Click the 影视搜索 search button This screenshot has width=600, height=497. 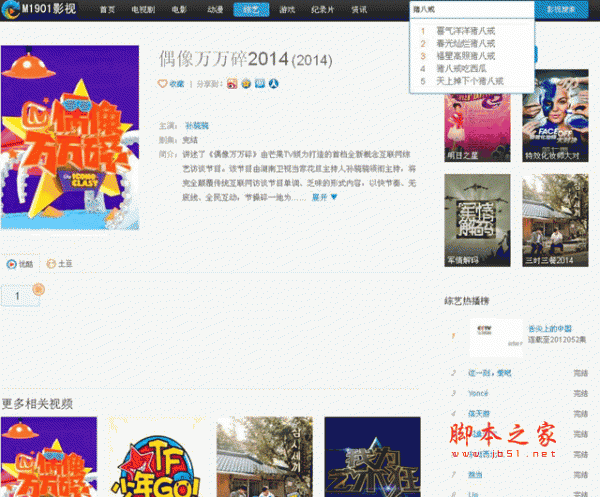tap(561, 10)
